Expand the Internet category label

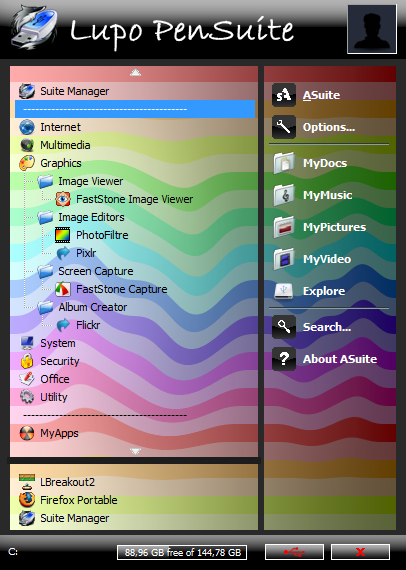pos(60,127)
